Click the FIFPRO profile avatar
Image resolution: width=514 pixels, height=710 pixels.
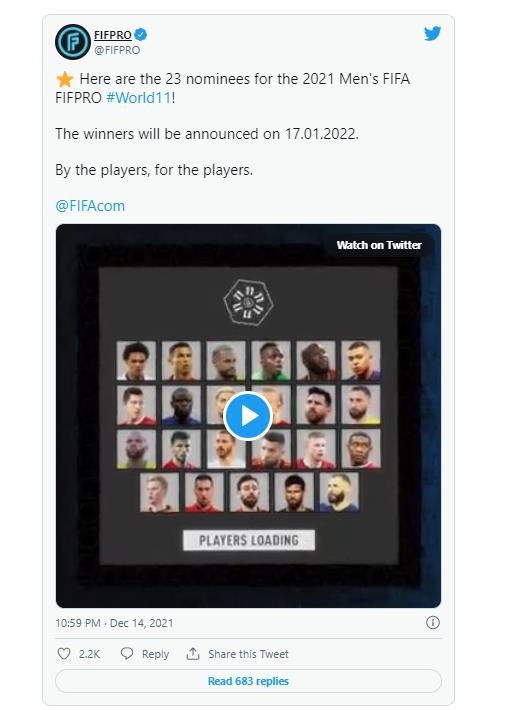point(73,42)
